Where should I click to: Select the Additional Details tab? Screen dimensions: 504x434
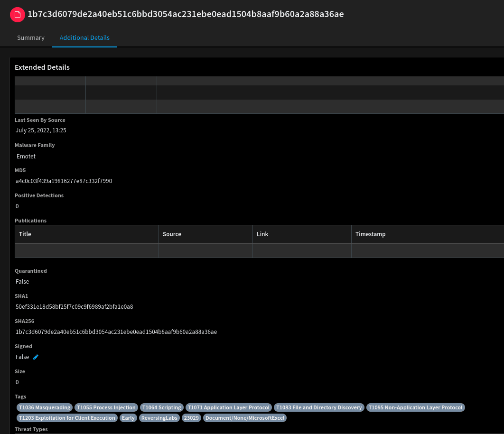click(x=84, y=37)
